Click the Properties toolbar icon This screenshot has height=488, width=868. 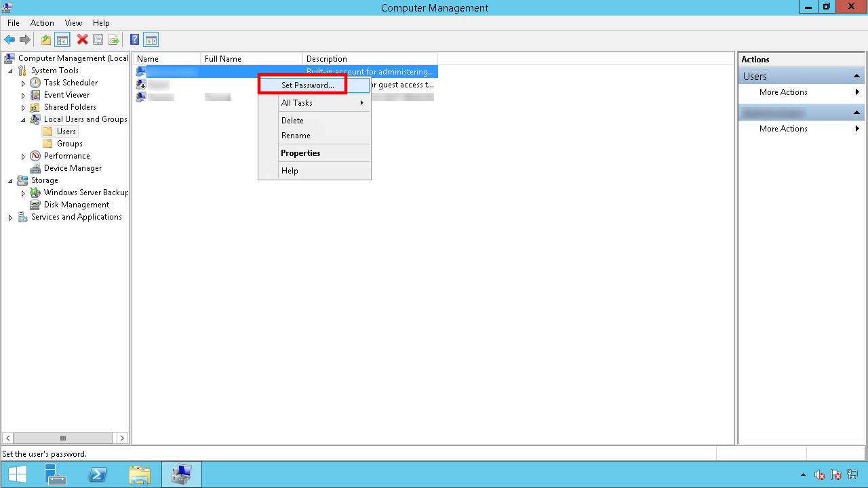click(x=98, y=40)
